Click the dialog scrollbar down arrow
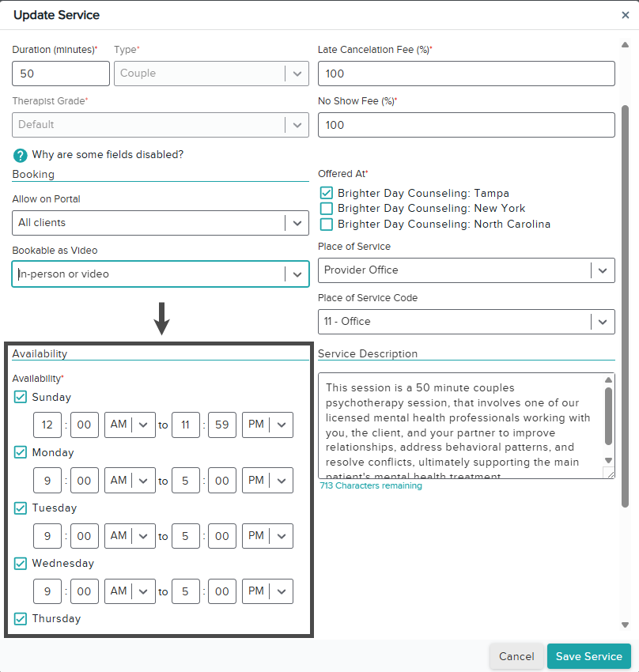The image size is (639, 672). point(626,625)
